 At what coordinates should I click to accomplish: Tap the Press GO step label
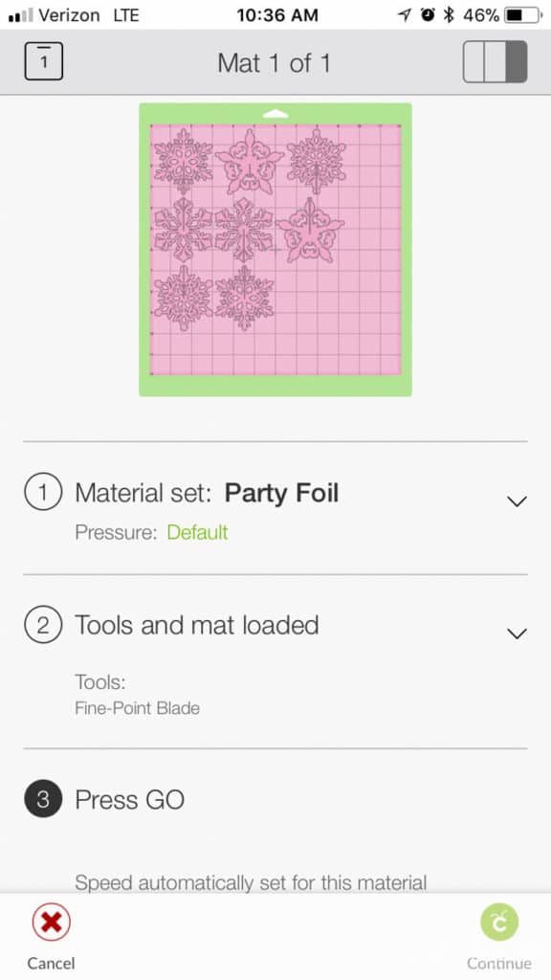click(x=130, y=799)
